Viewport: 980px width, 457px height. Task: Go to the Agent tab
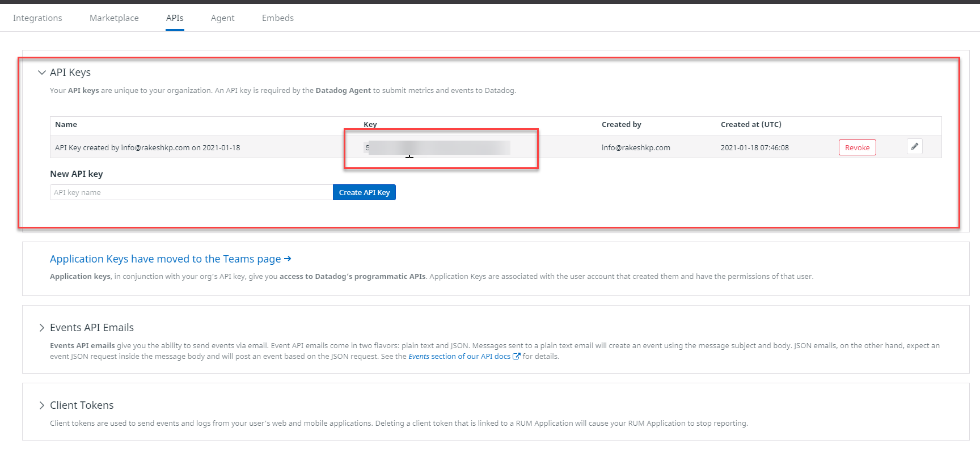pyautogui.click(x=222, y=18)
